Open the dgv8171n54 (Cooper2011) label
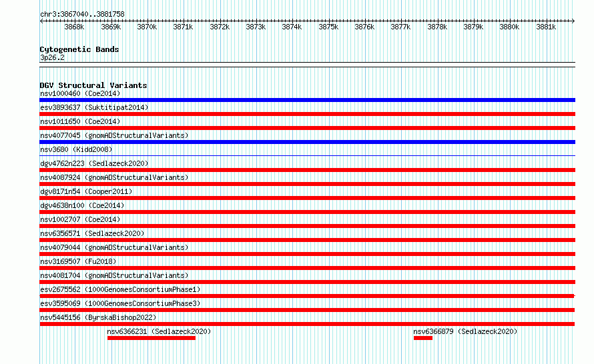 [x=86, y=191]
